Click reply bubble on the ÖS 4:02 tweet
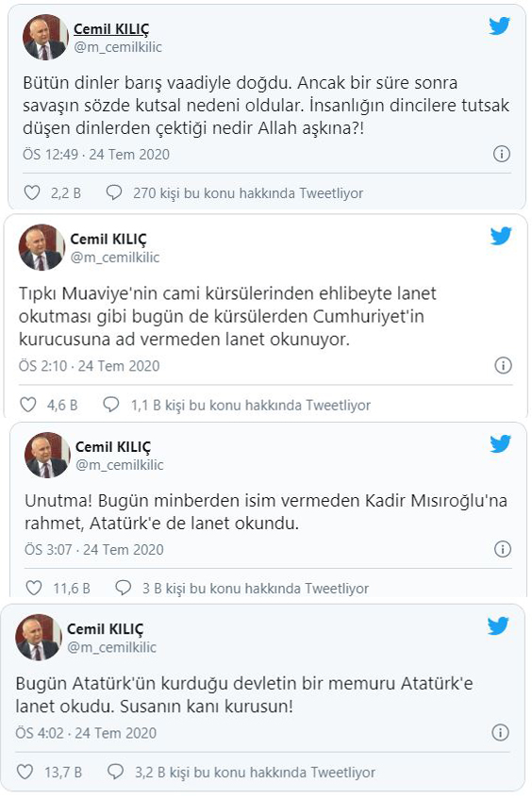The height and width of the screenshot is (799, 532). tap(115, 772)
